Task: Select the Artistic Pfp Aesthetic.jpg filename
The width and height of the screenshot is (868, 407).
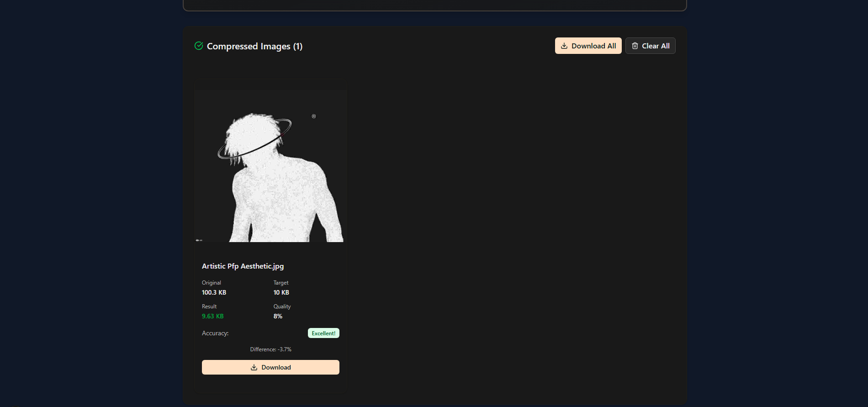Action: point(243,266)
